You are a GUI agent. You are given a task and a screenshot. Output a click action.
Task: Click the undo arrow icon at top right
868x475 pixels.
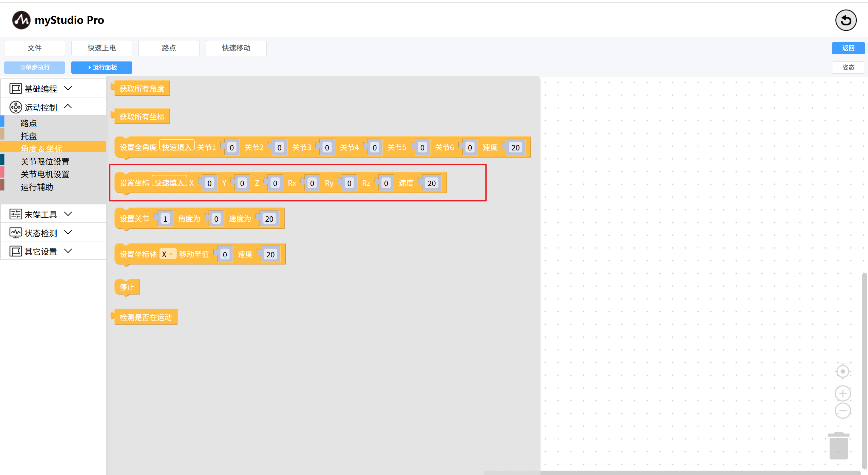pyautogui.click(x=845, y=20)
